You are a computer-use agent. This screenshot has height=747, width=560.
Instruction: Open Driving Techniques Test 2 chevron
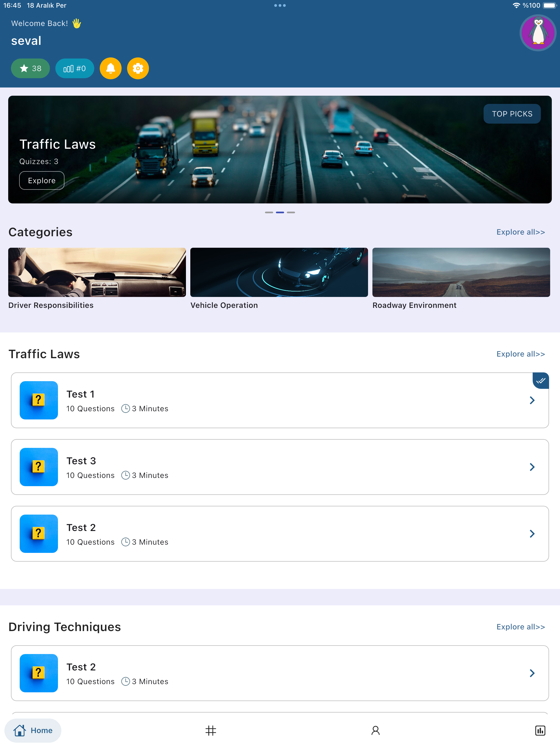pyautogui.click(x=532, y=673)
